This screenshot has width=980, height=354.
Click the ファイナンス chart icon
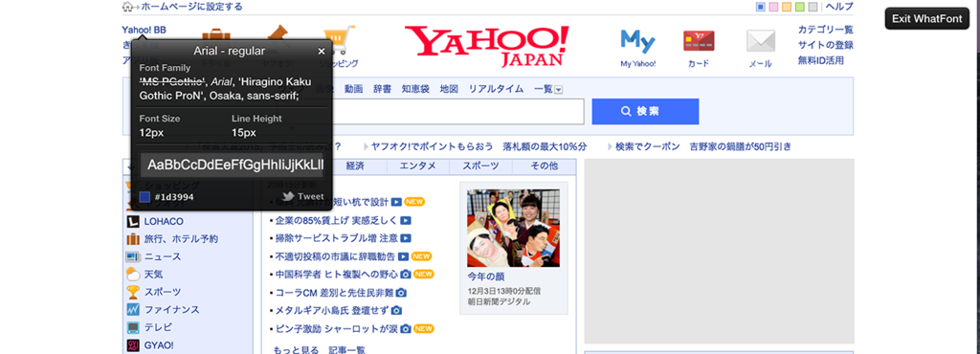pos(133,310)
